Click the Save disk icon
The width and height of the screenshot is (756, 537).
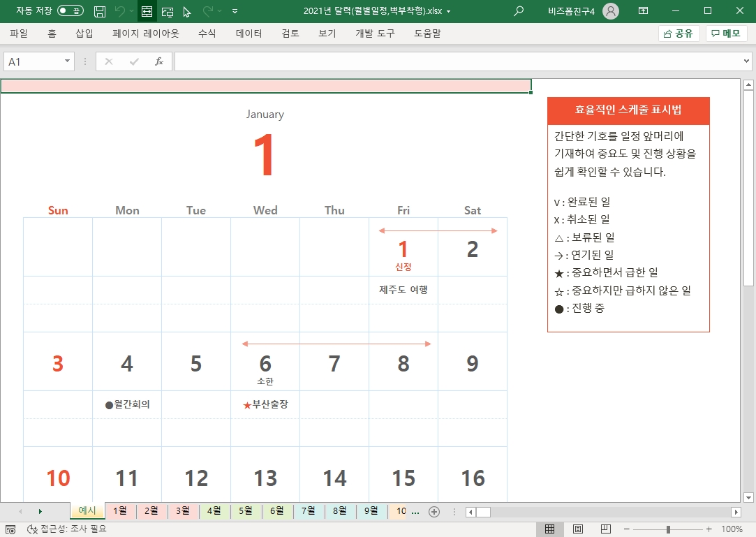[x=100, y=11]
